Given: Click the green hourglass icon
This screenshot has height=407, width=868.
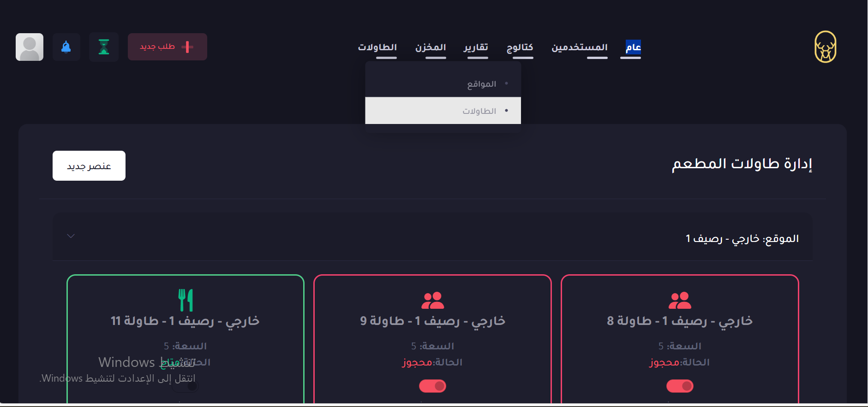Looking at the screenshot, I should 104,47.
